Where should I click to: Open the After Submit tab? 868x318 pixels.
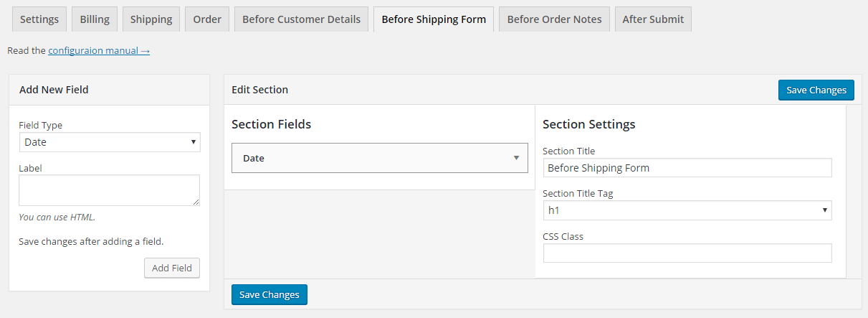tap(653, 19)
